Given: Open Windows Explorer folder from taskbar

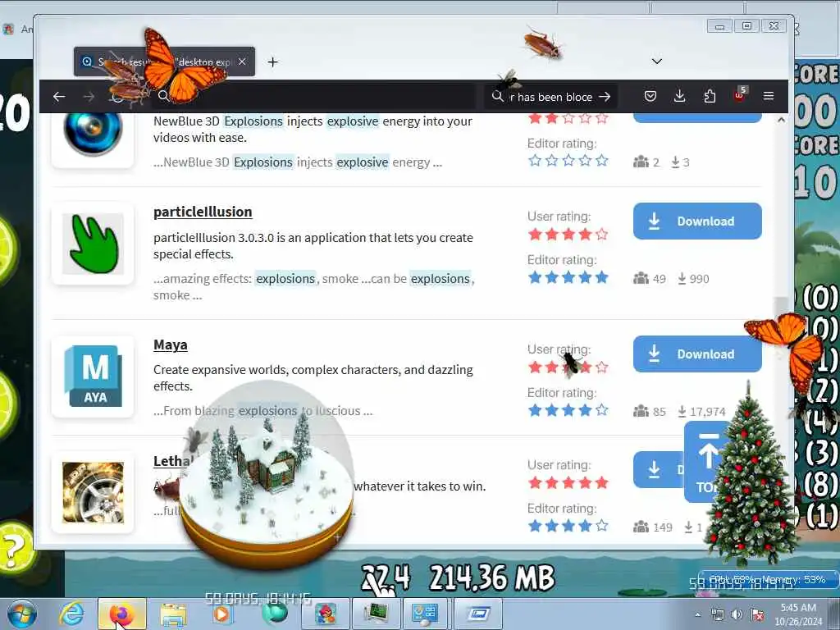Looking at the screenshot, I should pyautogui.click(x=173, y=614).
